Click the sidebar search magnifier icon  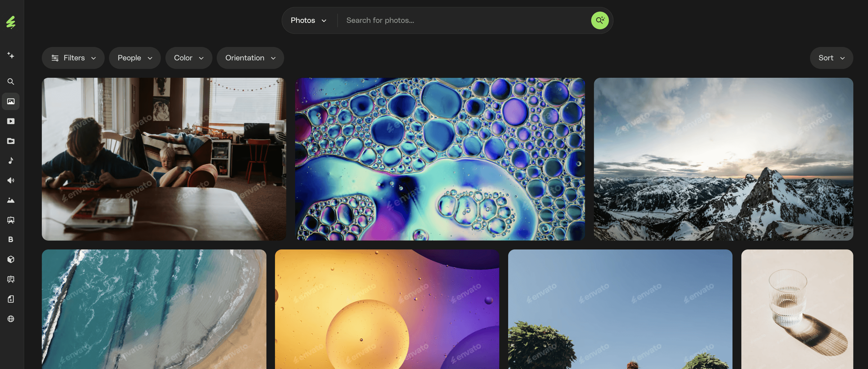[11, 81]
